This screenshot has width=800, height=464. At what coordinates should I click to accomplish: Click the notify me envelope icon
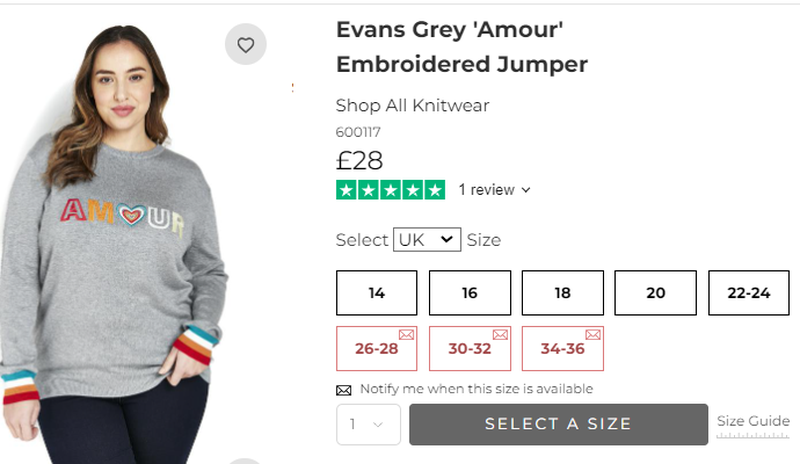(x=344, y=390)
